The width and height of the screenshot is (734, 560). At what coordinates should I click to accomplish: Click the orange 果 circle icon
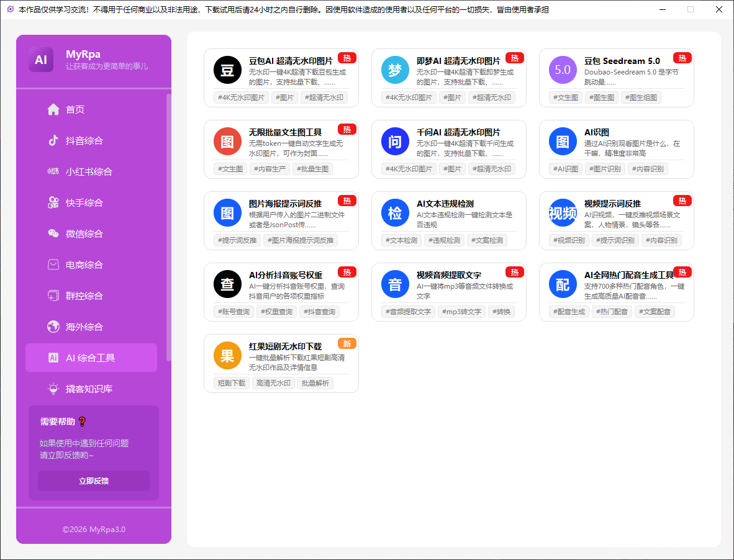pos(227,356)
